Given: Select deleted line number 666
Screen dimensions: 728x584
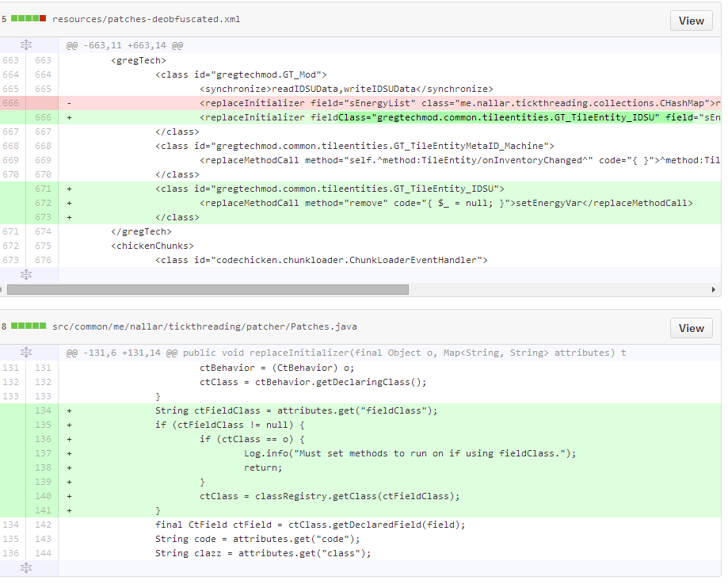Looking at the screenshot, I should (11, 103).
